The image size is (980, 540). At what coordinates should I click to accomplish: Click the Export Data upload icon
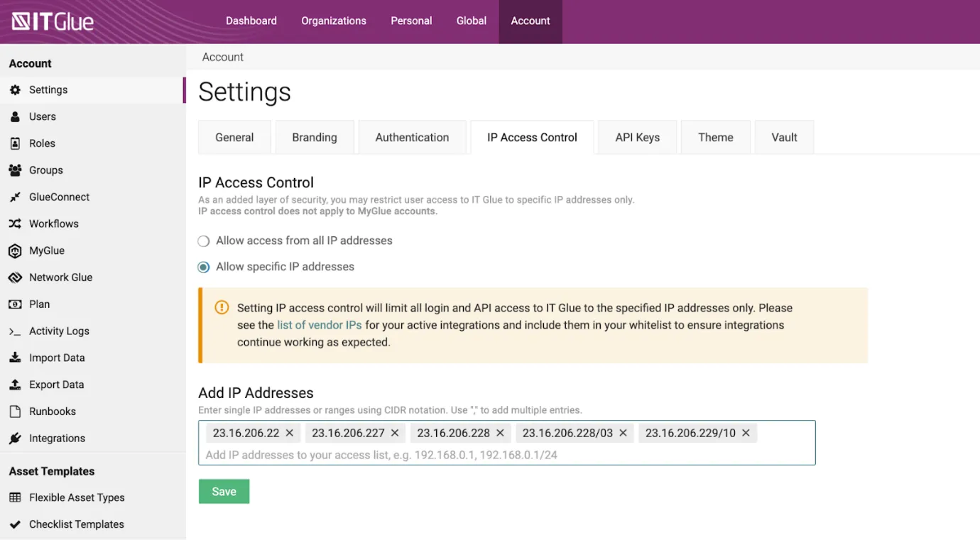15,385
